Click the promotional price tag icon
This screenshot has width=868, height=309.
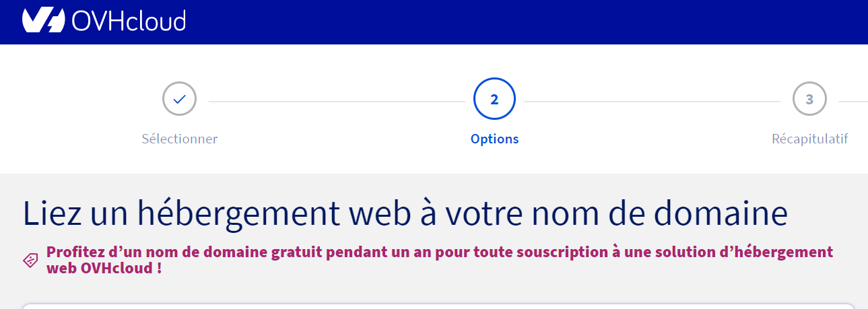31,260
